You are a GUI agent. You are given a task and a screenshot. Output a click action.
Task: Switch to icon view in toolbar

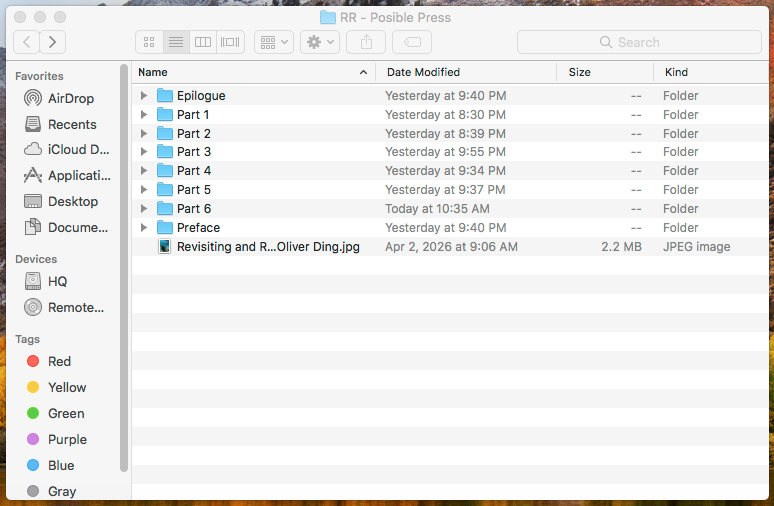pos(149,42)
